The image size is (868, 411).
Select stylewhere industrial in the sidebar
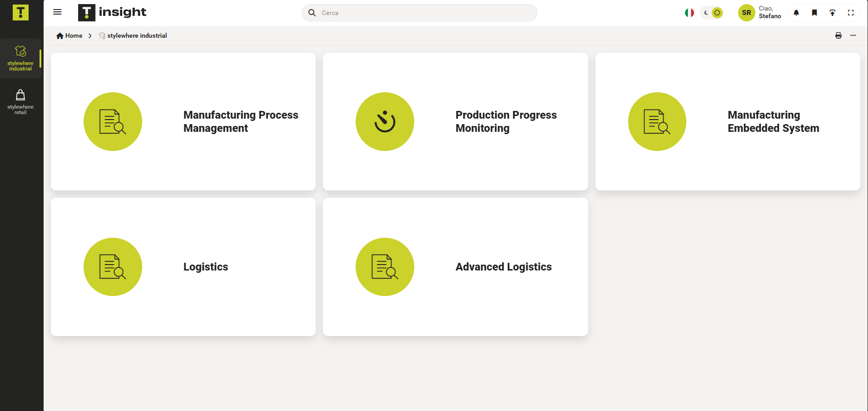tap(20, 58)
